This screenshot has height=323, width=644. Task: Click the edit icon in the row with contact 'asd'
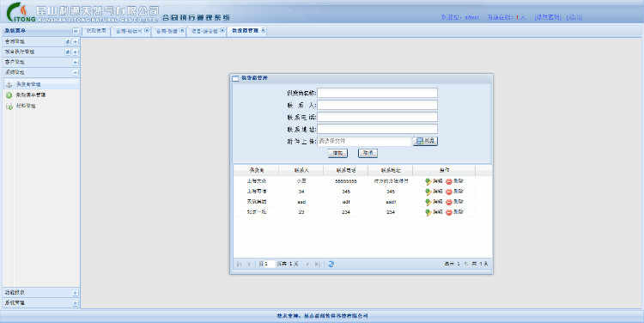coord(428,202)
